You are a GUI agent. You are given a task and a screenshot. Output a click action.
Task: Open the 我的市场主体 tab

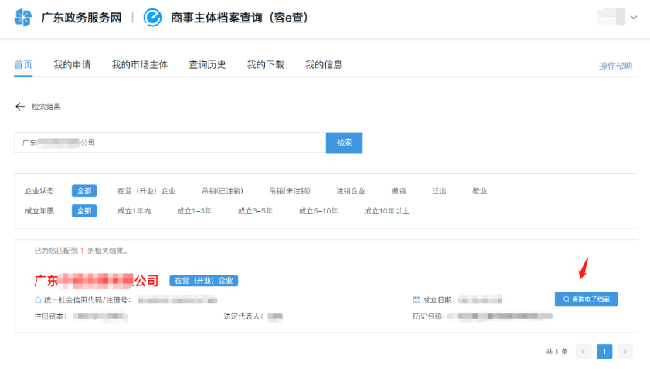click(140, 65)
